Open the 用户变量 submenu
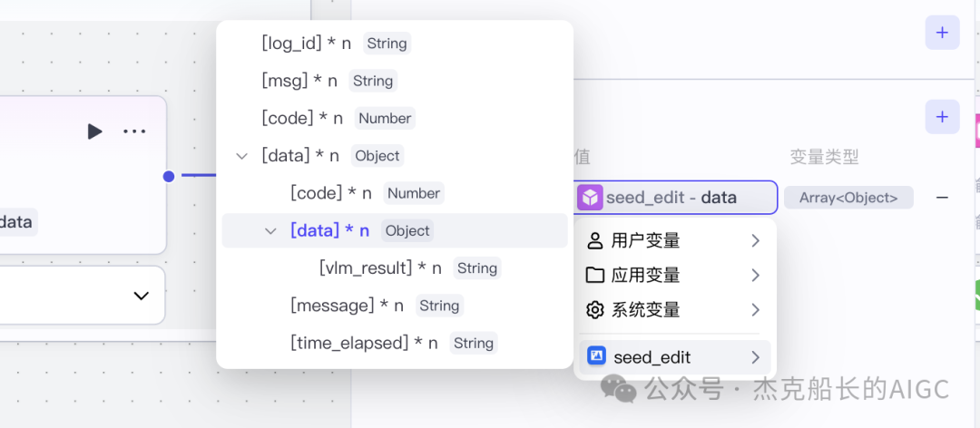980x428 pixels. [x=675, y=240]
